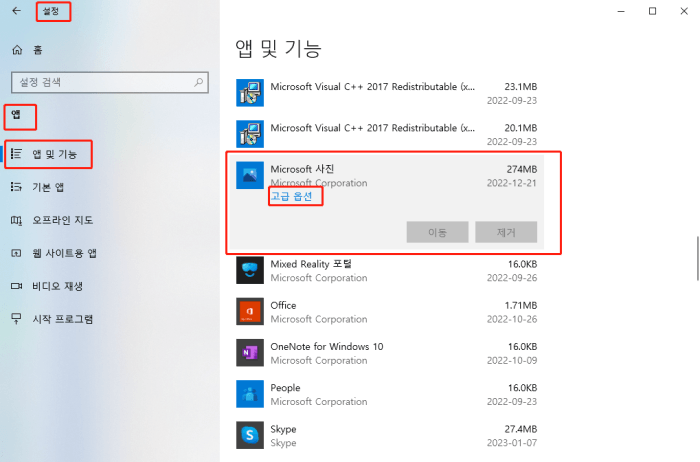Open 시작 프로그램 settings page

(62, 319)
